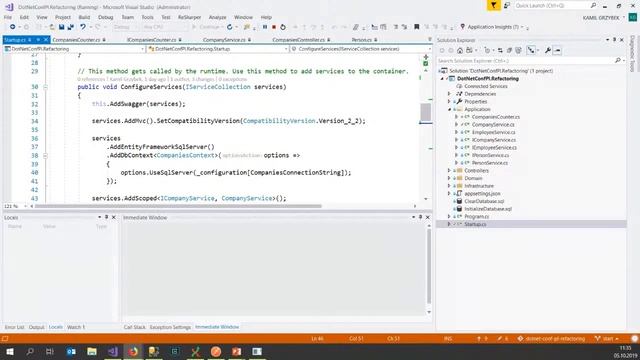The height and width of the screenshot is (360, 640).
Task: Click the user account avatar icon
Action: [x=633, y=17]
